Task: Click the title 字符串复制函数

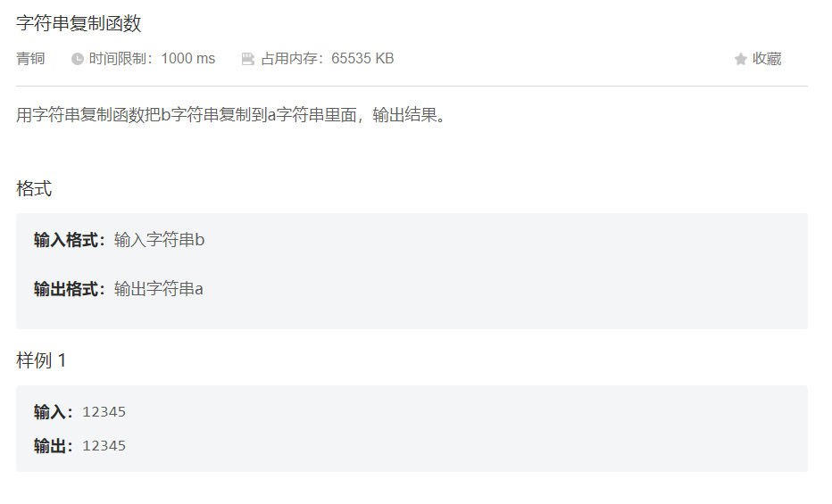Action: tap(79, 23)
